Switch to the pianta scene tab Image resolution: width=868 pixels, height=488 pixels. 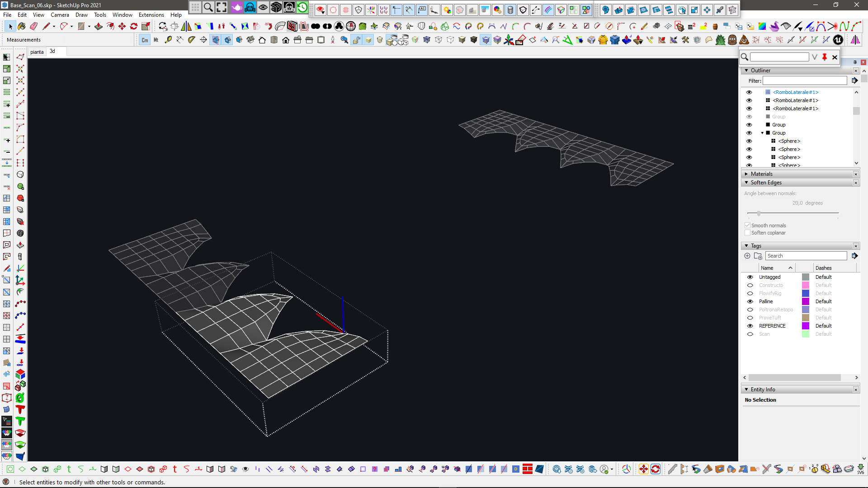pyautogui.click(x=37, y=52)
